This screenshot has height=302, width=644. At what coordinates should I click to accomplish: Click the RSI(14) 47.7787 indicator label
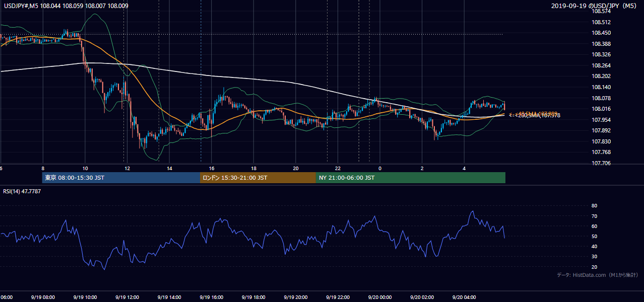tap(22, 192)
